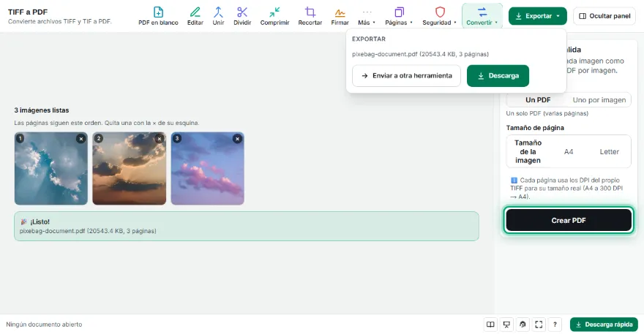
Task: Select the pink clouds thumbnail 3
Action: point(207,168)
